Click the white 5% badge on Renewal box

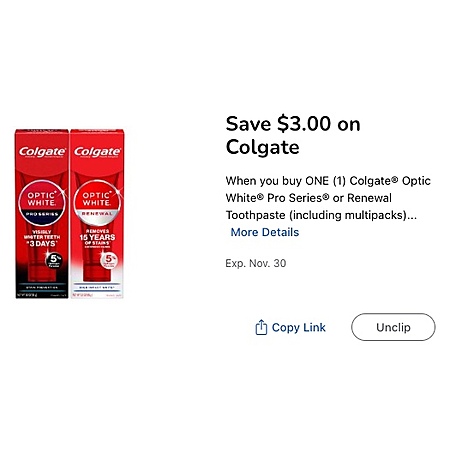click(109, 260)
